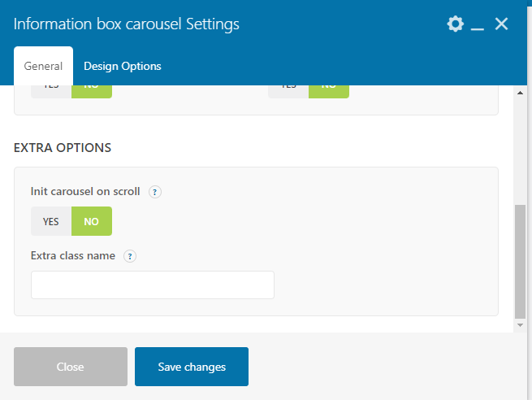Select the partially hidden right-column YES option
The image size is (532, 400).
288,91
